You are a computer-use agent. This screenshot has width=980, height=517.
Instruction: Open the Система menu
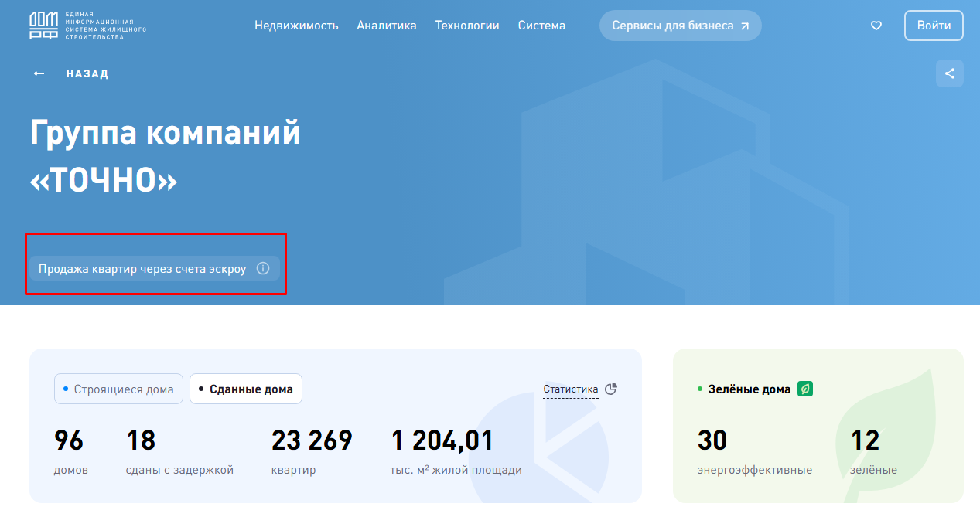click(541, 26)
